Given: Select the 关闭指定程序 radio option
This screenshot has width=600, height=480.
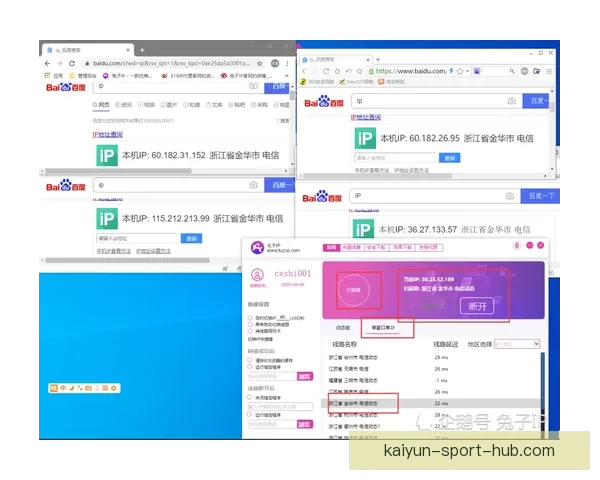Looking at the screenshot, I should [250, 397].
